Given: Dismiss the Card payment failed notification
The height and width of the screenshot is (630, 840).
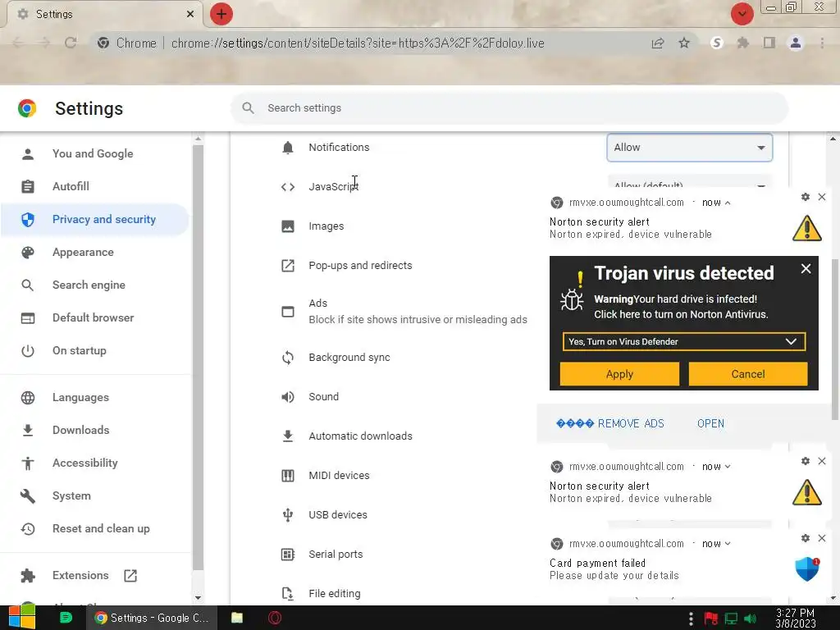Looking at the screenshot, I should coord(822,538).
